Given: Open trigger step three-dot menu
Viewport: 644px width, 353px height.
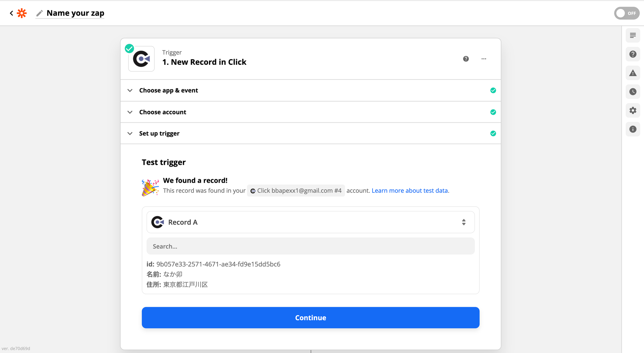Looking at the screenshot, I should [484, 59].
